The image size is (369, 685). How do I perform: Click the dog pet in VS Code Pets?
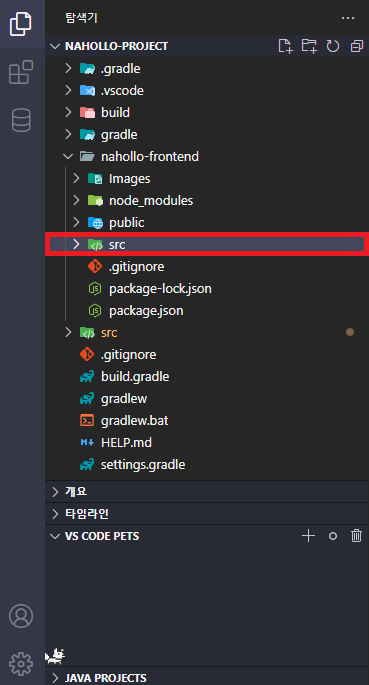[55, 655]
